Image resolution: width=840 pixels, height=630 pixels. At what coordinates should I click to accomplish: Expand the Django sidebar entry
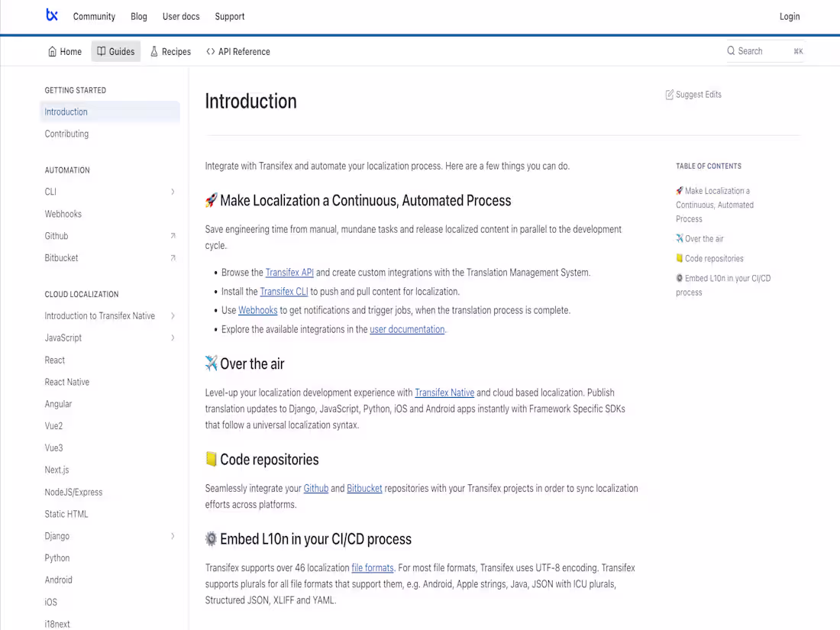click(172, 536)
